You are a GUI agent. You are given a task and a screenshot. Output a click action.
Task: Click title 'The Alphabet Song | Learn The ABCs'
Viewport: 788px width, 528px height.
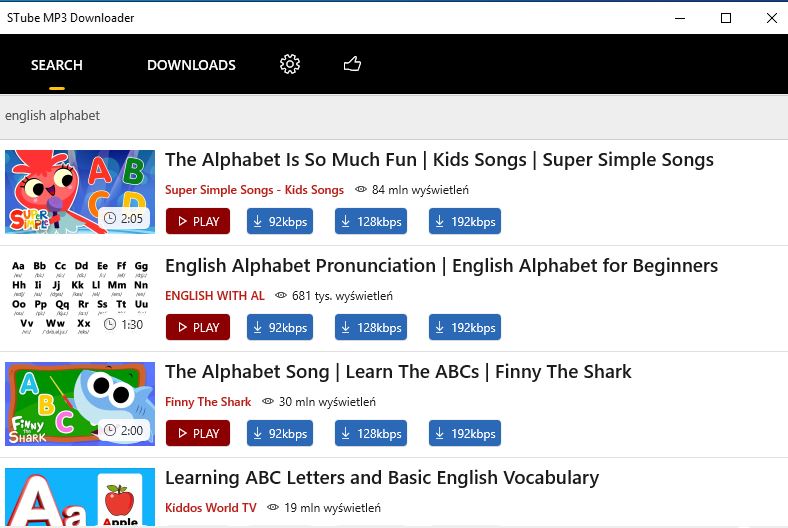(x=398, y=372)
